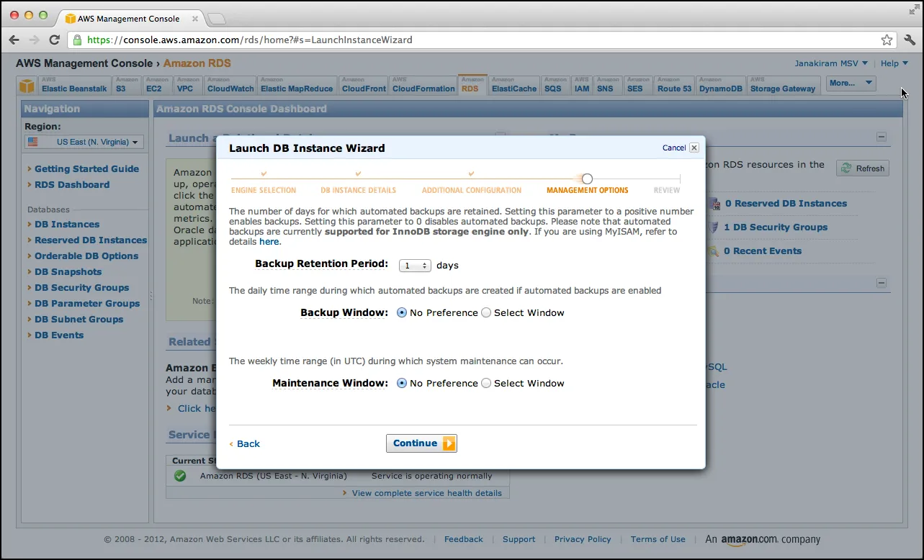Click the browser forward arrow
924x560 pixels.
tap(34, 40)
